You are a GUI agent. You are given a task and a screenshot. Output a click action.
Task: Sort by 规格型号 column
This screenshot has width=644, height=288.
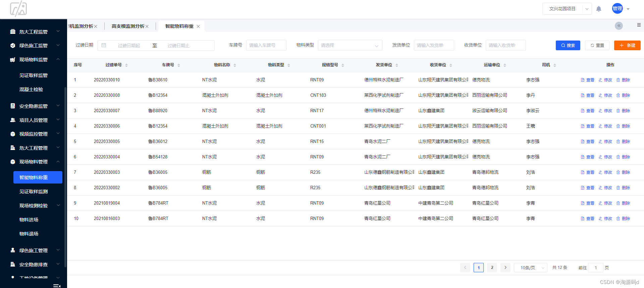tap(343, 65)
